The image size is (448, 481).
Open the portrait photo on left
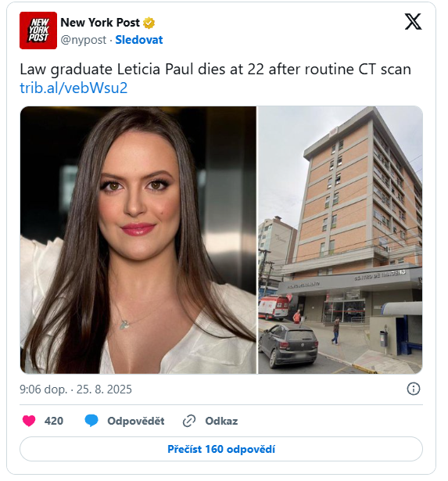[x=138, y=240]
